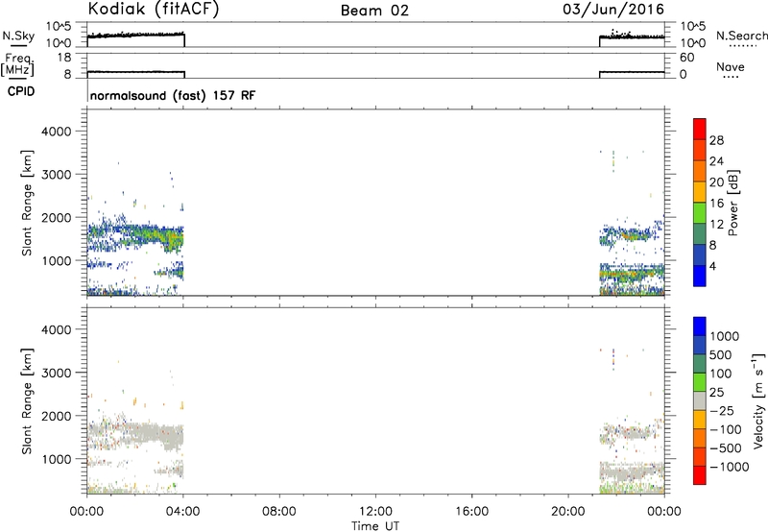Viewport: 768px width, 532px height.
Task: Click the '08:00' time axis label
Action: [279, 512]
